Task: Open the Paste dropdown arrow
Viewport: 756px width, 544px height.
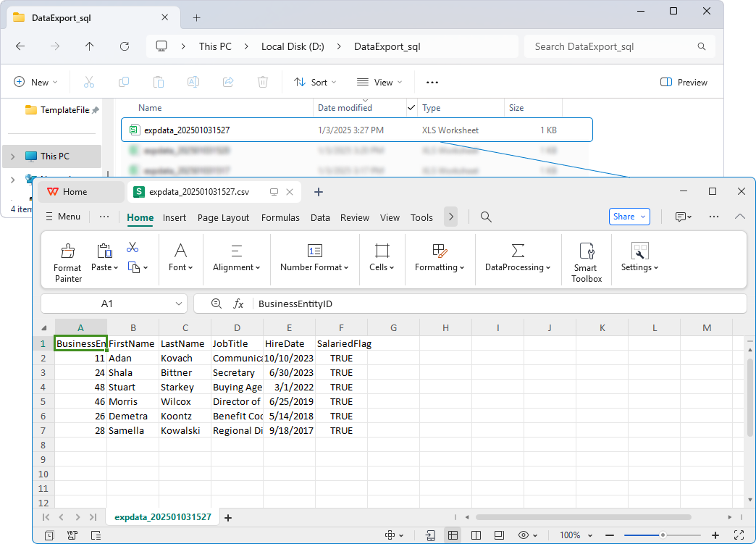Action: pyautogui.click(x=116, y=268)
